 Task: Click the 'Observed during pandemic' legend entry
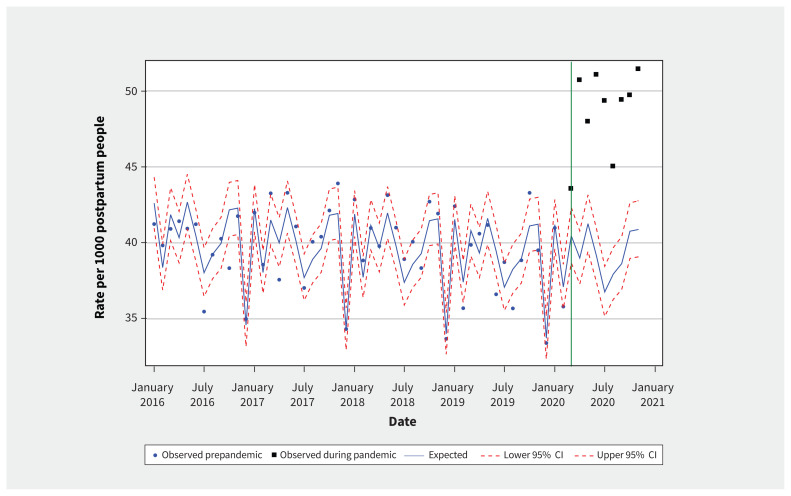tap(334, 455)
